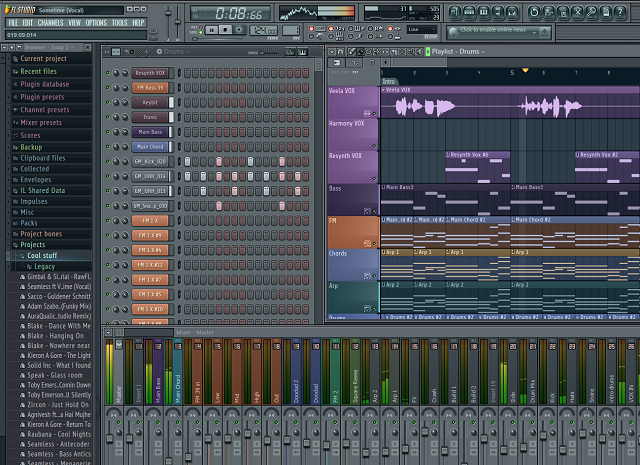
Task: Click the download arrow icon beside online news
Action: (x=544, y=32)
